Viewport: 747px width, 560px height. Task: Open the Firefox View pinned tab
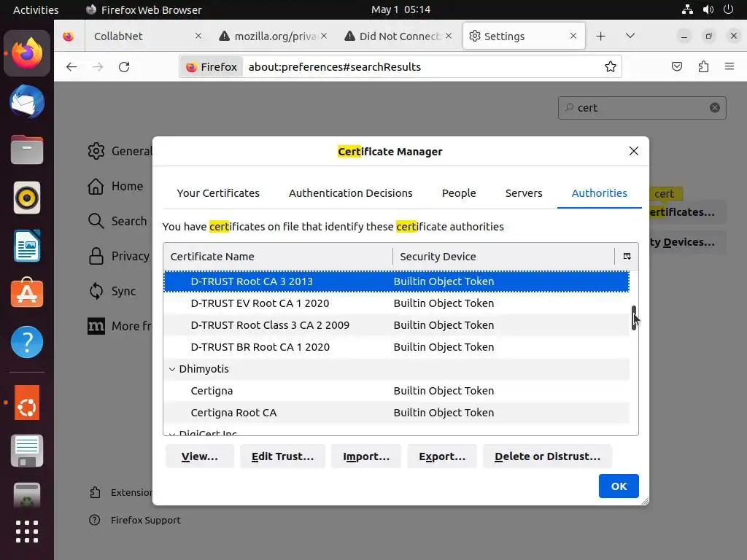coord(69,36)
